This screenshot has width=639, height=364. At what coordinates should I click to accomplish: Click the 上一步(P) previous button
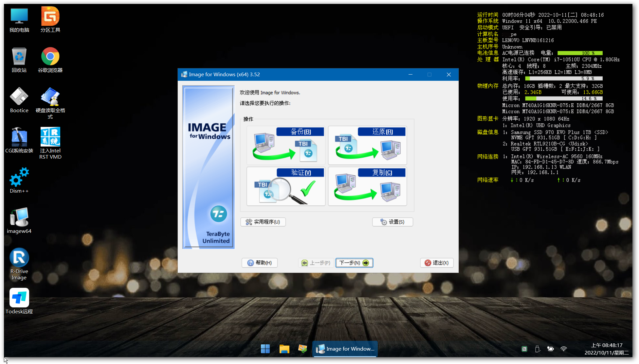coord(316,263)
